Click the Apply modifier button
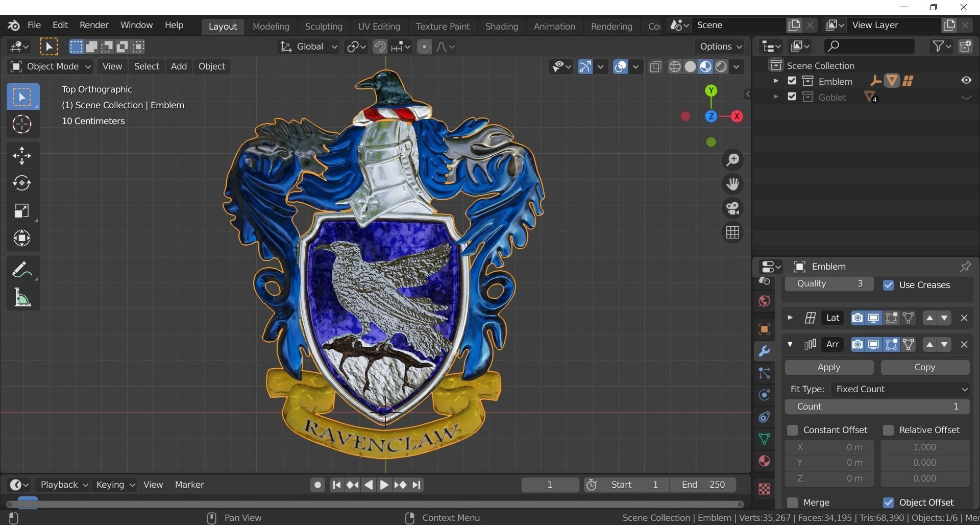 pos(829,367)
